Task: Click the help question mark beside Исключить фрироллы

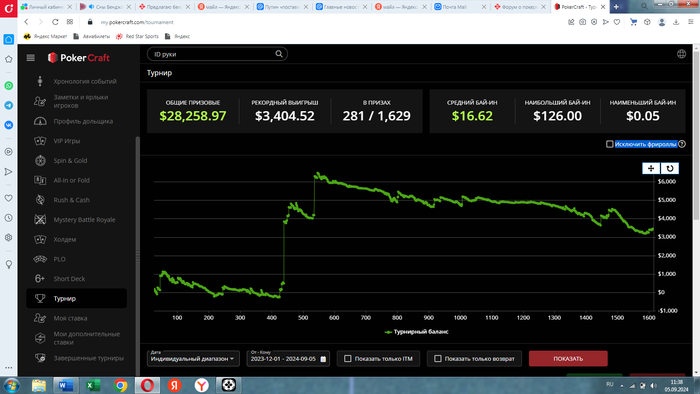Action: 682,144
